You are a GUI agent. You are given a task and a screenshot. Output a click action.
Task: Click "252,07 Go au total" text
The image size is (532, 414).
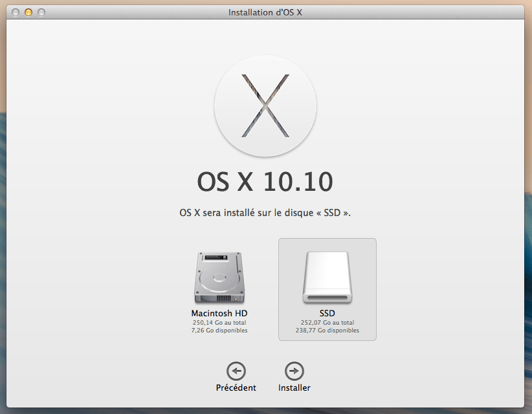pos(327,322)
